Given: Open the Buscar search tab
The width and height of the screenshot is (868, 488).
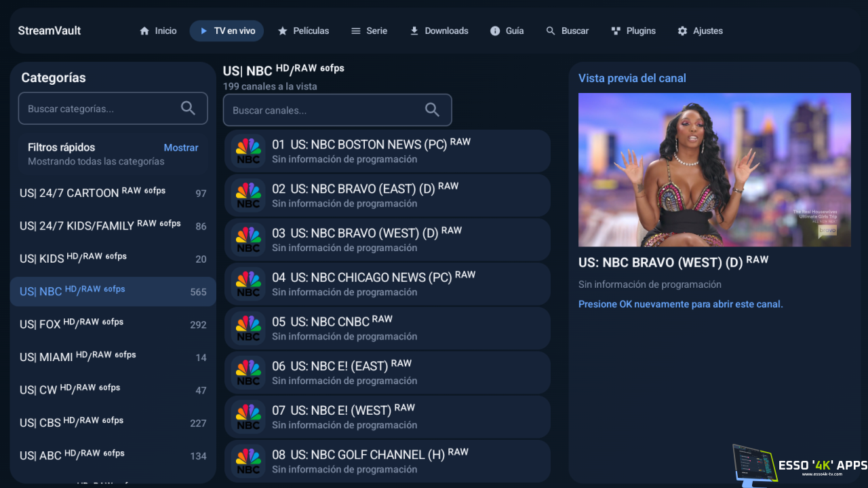Looking at the screenshot, I should pos(567,31).
